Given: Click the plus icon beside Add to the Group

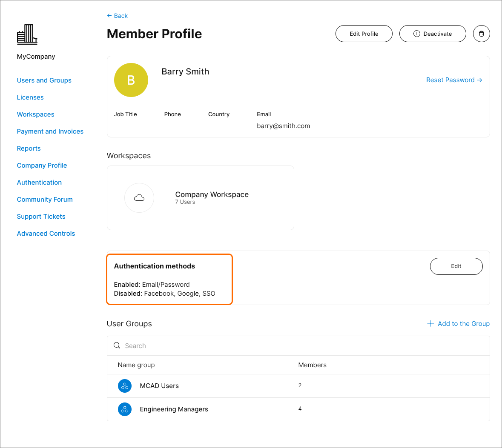Looking at the screenshot, I should pos(430,324).
